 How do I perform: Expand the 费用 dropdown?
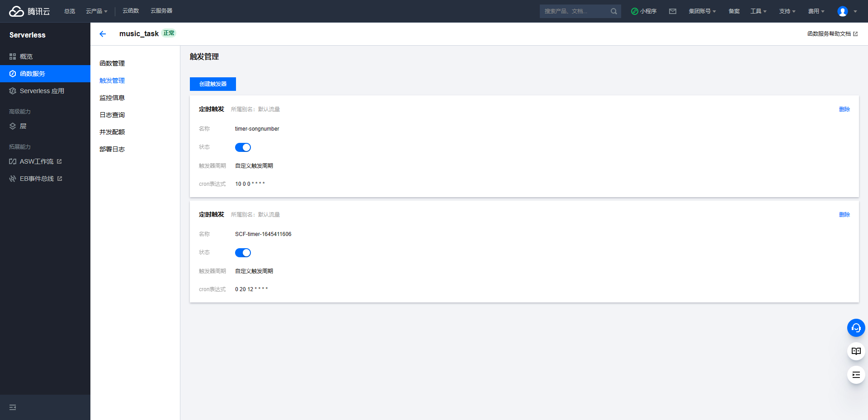pos(816,11)
